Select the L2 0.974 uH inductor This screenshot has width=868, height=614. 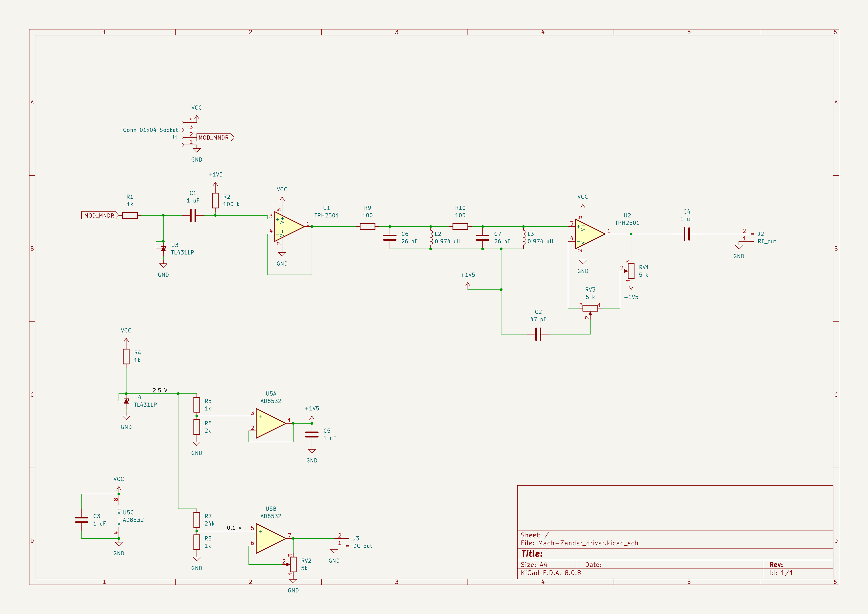coord(431,237)
